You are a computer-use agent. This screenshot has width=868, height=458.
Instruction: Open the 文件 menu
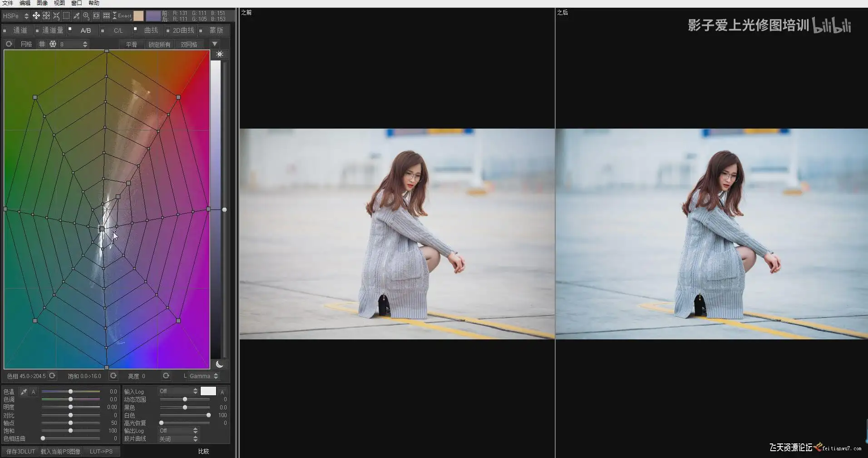[8, 3]
